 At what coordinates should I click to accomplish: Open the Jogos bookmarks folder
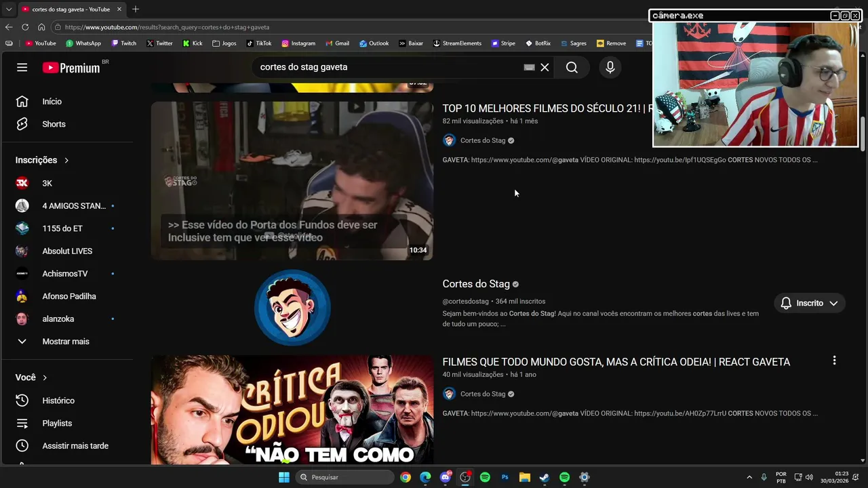pos(224,43)
